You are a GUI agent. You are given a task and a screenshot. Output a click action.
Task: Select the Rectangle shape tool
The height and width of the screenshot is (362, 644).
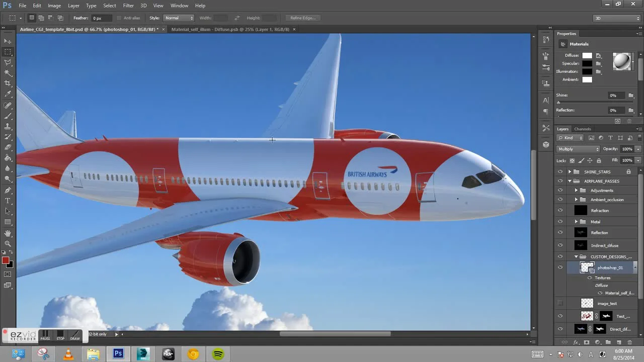tap(8, 222)
